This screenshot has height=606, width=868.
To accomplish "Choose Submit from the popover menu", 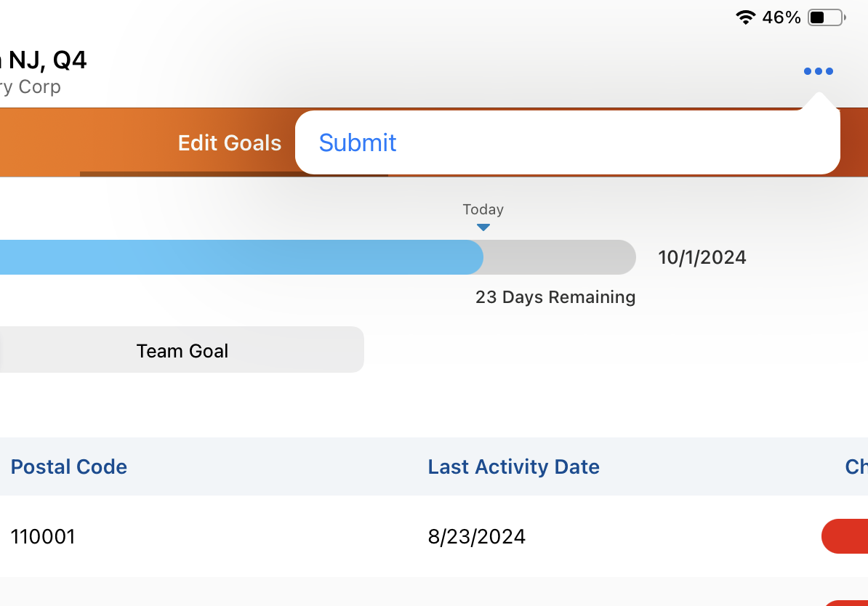I will pyautogui.click(x=358, y=142).
